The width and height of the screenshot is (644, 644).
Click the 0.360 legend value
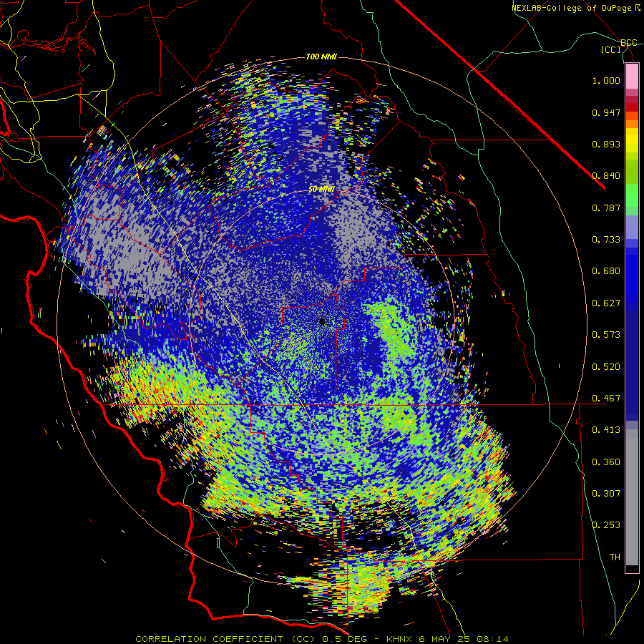tap(606, 462)
